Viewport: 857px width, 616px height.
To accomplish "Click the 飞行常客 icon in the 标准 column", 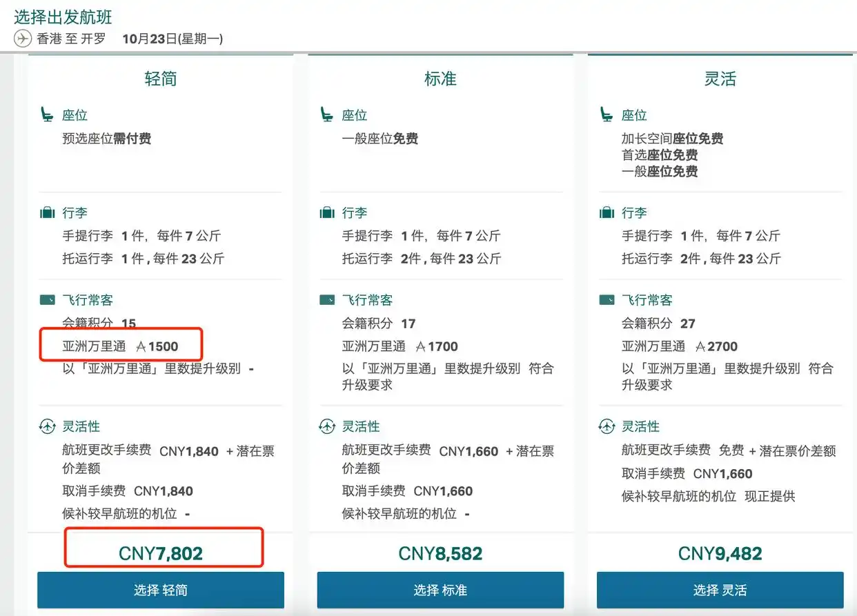I will tap(326, 299).
